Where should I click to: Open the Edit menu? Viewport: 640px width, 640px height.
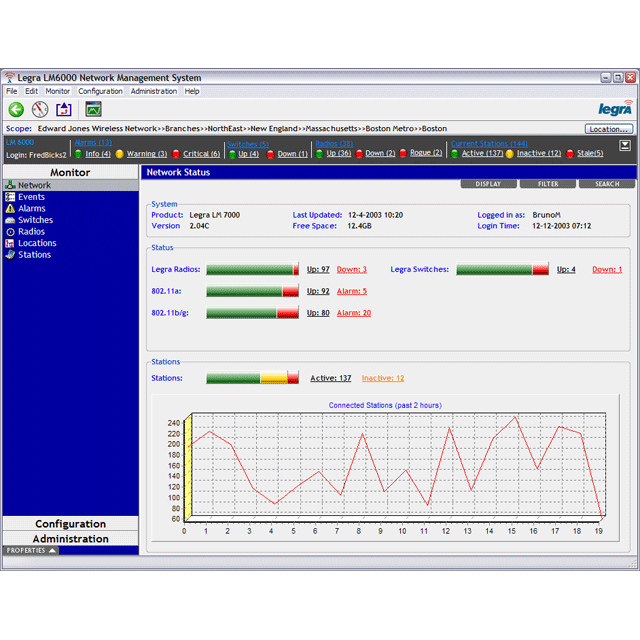31,91
